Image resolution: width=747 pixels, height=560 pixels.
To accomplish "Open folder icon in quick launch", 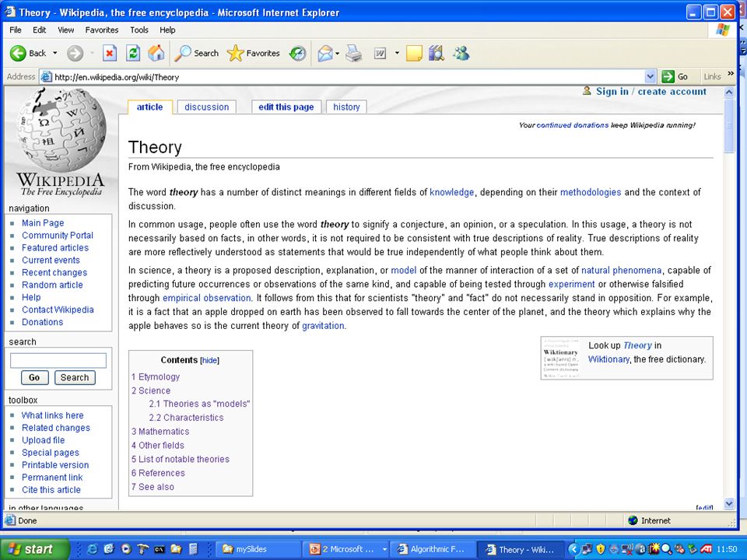I will (x=177, y=549).
